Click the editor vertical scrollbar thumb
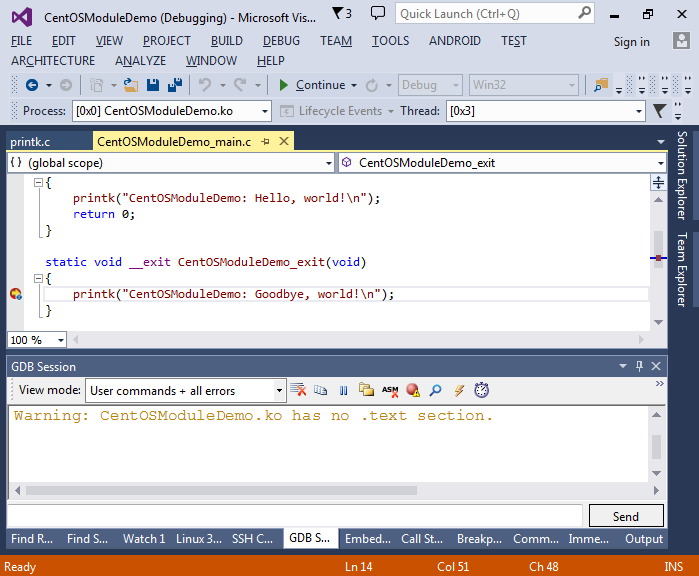The width and height of the screenshot is (699, 576). click(x=658, y=249)
